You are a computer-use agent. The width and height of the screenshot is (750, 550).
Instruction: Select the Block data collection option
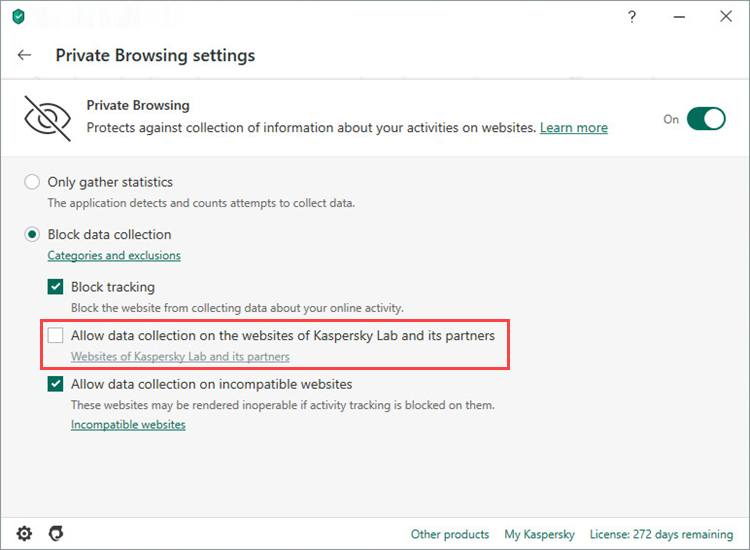click(32, 234)
